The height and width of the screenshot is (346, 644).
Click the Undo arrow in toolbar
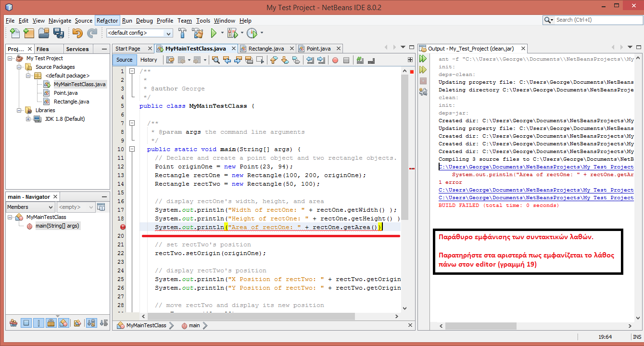pos(77,33)
